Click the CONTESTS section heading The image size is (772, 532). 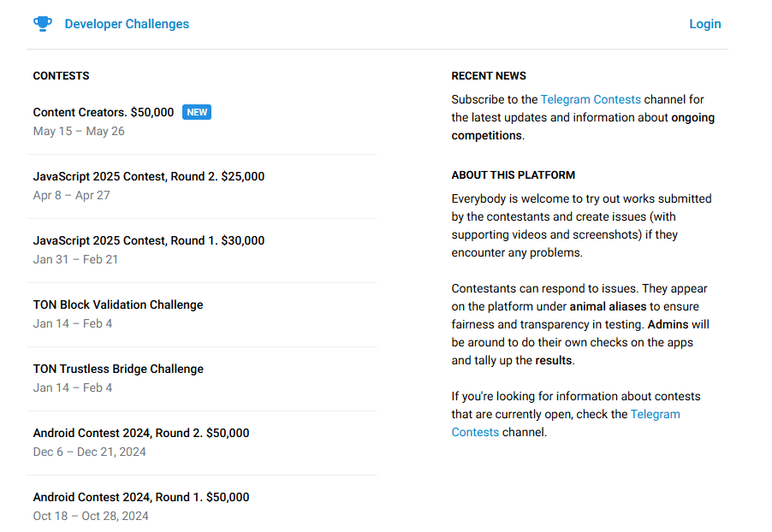(x=62, y=76)
